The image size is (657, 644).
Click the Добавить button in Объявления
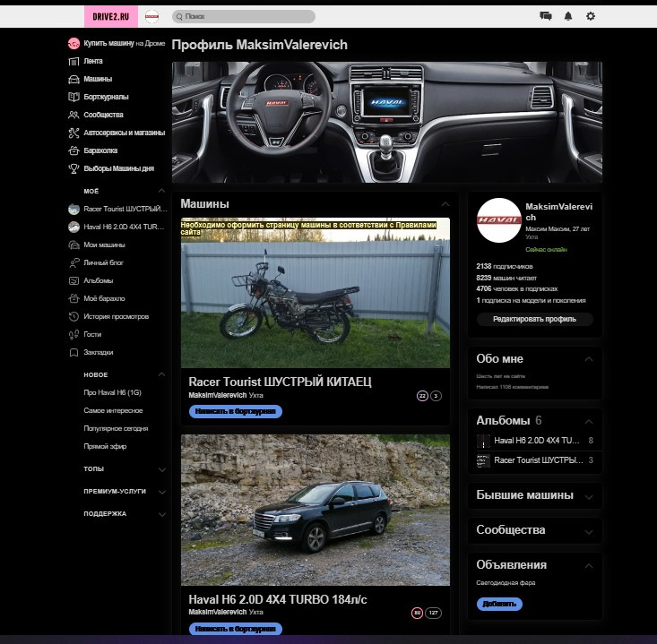pyautogui.click(x=499, y=605)
